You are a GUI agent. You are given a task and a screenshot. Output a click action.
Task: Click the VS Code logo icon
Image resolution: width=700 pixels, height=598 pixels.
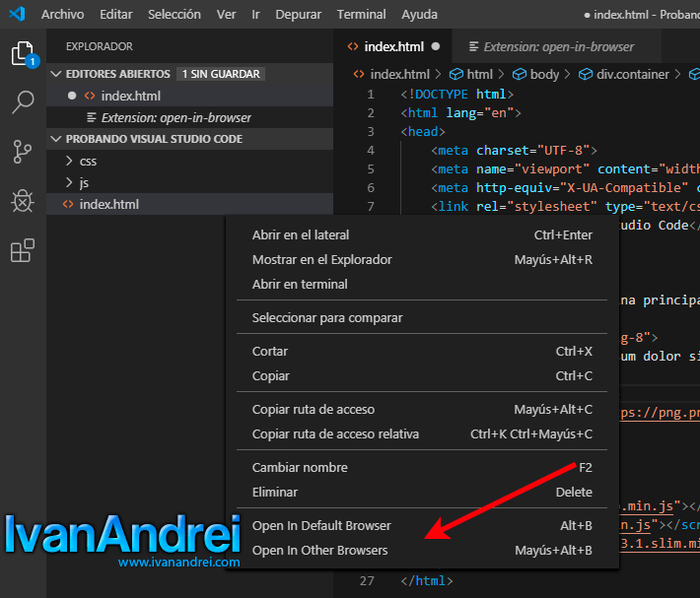click(x=17, y=14)
